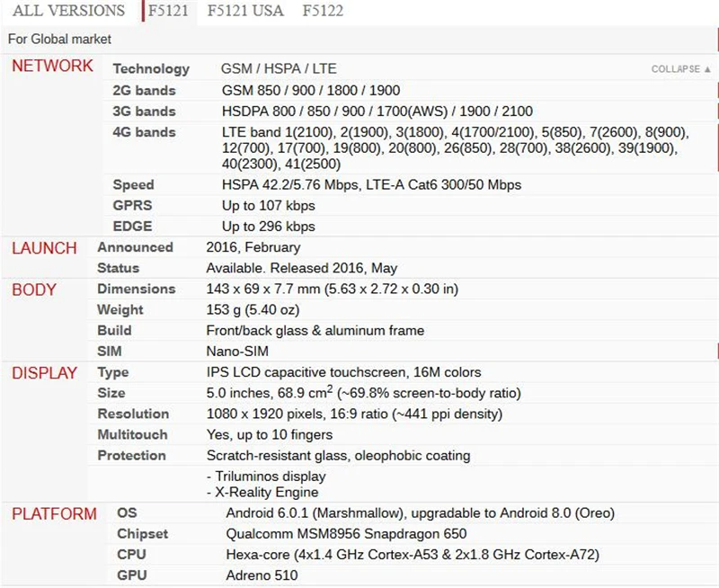719x588 pixels.
Task: Select the 2G bands label
Action: coord(144,90)
